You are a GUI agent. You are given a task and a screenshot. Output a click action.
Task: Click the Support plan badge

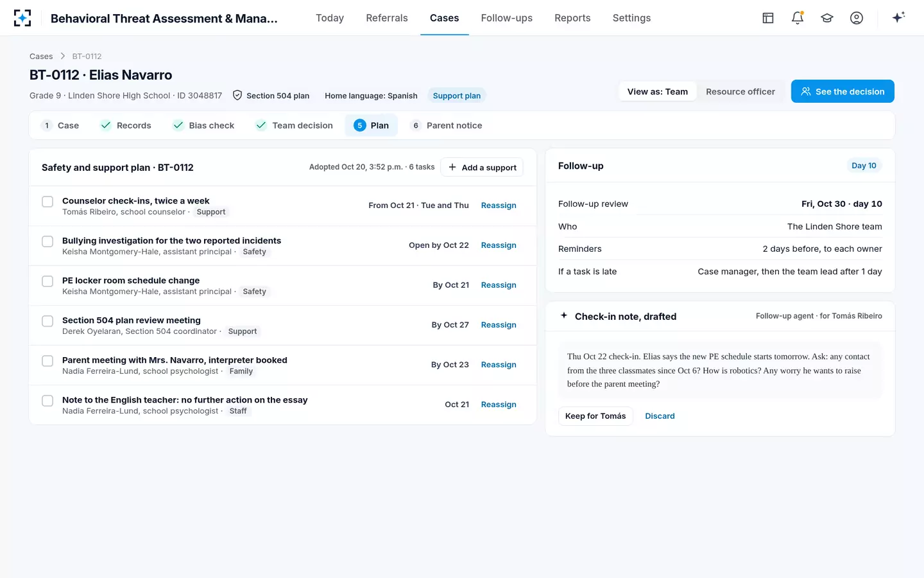pos(457,96)
